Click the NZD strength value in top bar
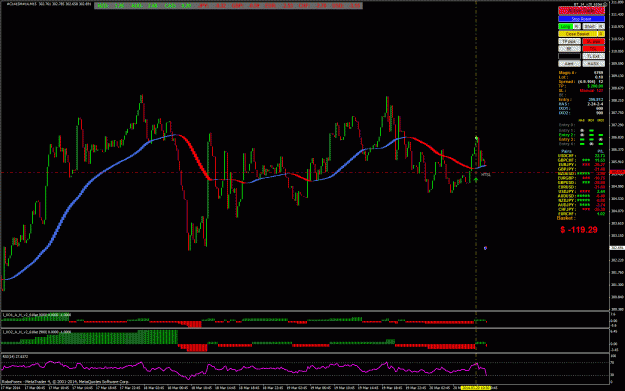The image size is (625, 391). 121,6
